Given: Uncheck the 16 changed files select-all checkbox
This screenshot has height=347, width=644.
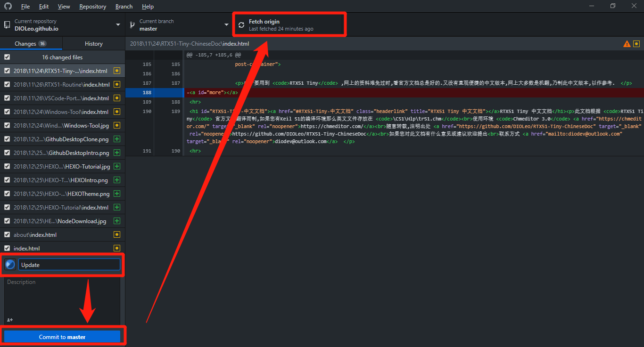Looking at the screenshot, I should pos(7,57).
